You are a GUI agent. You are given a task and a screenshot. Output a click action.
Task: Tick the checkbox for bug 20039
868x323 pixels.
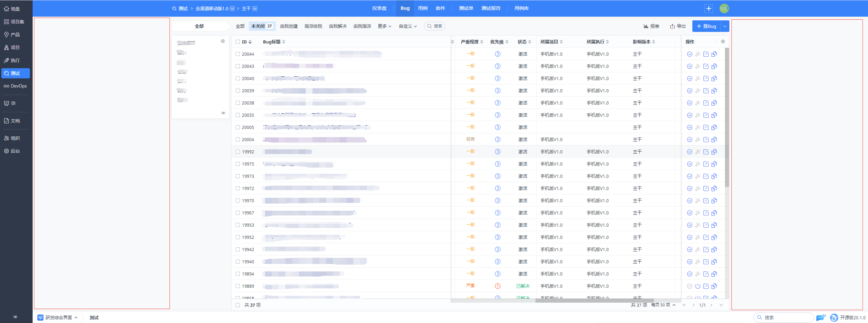point(238,91)
